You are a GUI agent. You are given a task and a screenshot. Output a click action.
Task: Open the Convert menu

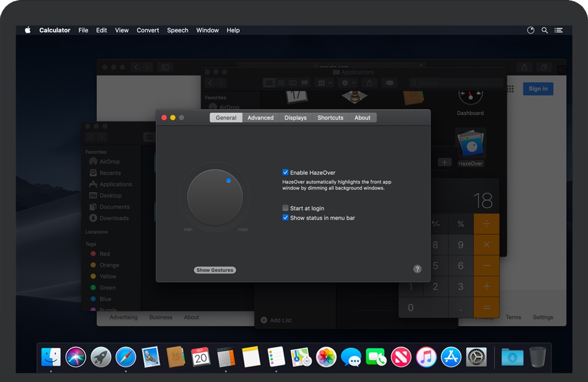(148, 30)
